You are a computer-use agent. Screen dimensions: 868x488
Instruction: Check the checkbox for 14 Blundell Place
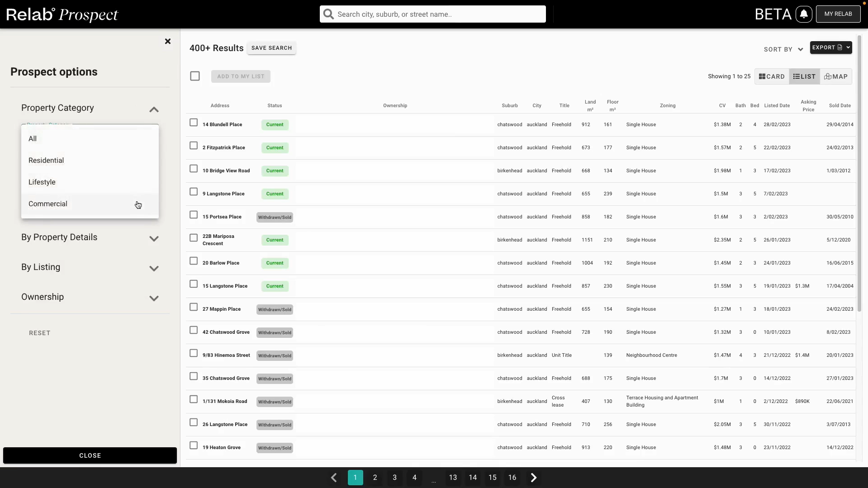[x=194, y=122]
